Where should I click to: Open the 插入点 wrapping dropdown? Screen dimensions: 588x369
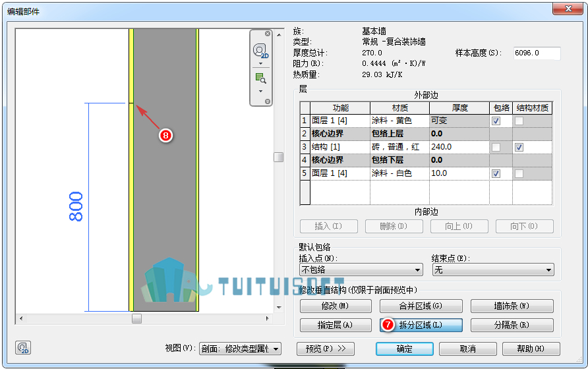pyautogui.click(x=361, y=270)
